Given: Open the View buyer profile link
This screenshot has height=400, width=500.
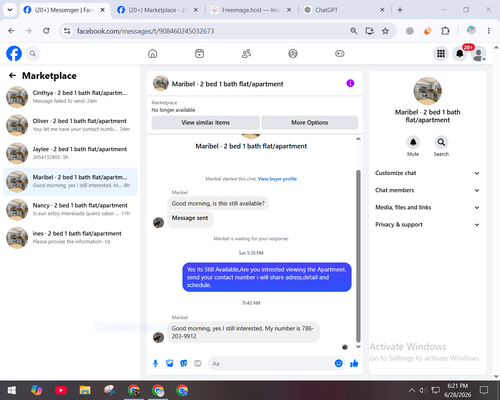Looking at the screenshot, I should (277, 179).
